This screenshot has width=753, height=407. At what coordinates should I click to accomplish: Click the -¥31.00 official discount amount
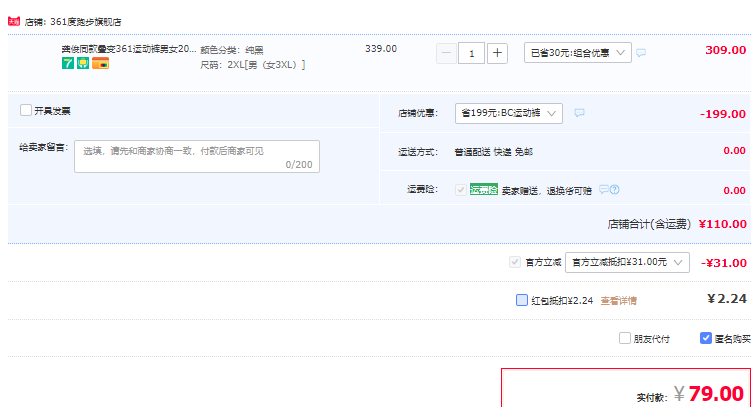[724, 263]
